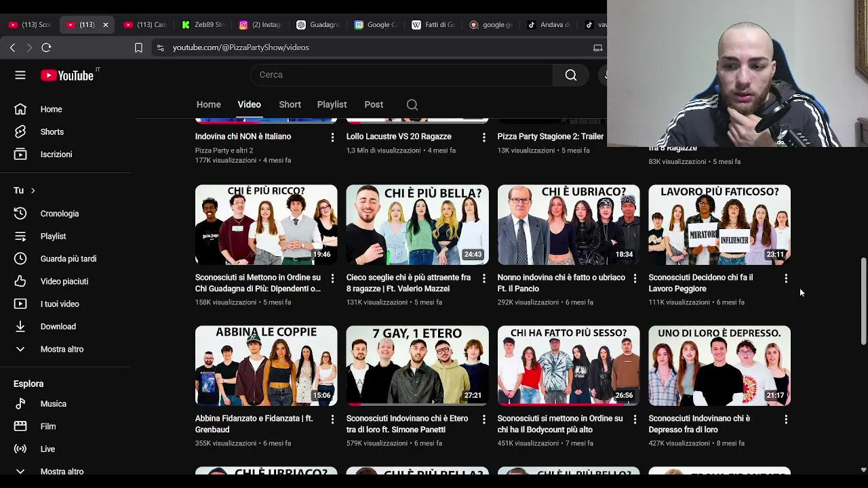This screenshot has width=868, height=488.
Task: Click the bookmark icon in address bar
Action: click(138, 47)
